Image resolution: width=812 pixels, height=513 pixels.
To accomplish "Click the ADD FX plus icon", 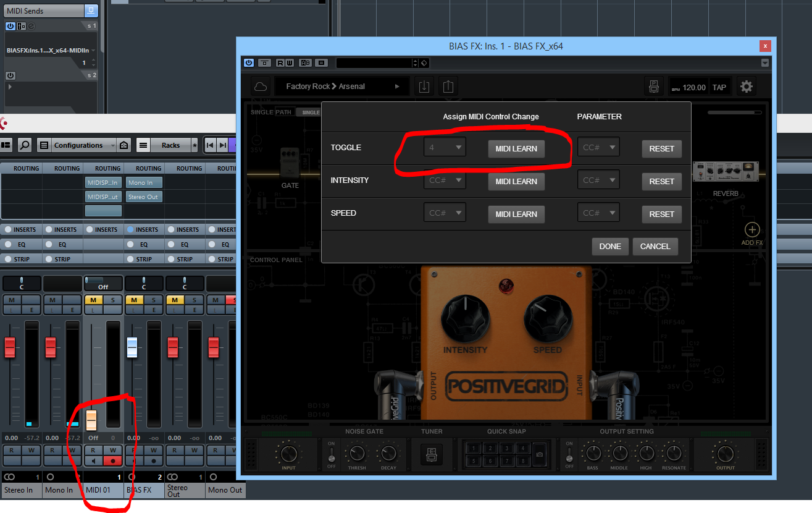I will tap(752, 230).
